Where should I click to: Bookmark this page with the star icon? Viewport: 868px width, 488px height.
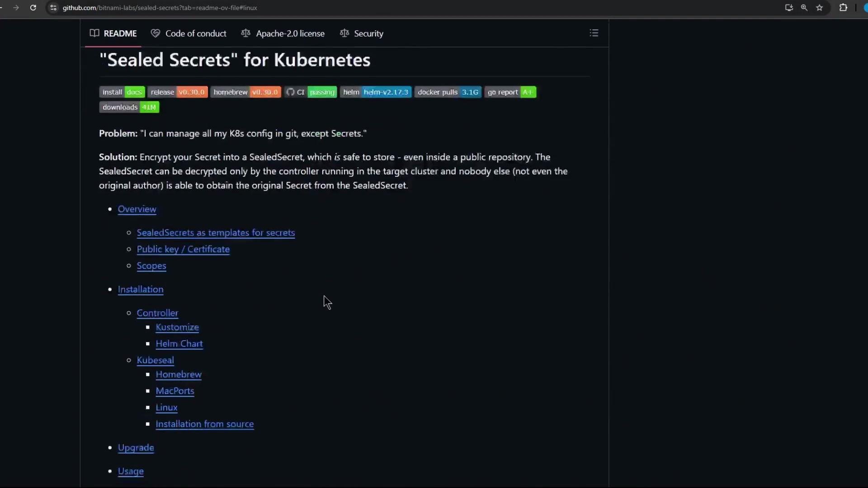point(820,8)
